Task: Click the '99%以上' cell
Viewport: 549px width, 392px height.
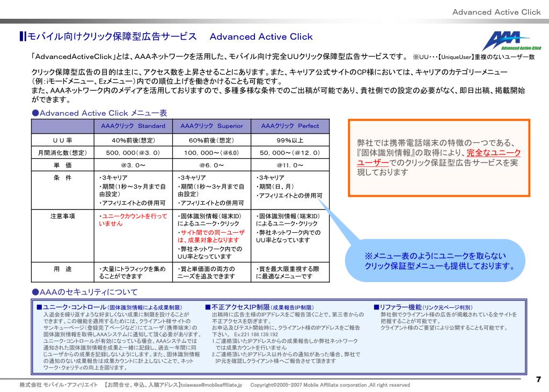Action: [290, 140]
